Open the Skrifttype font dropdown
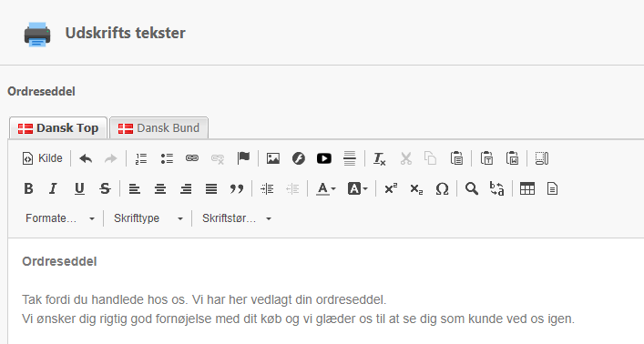This screenshot has height=344, width=644. [148, 218]
